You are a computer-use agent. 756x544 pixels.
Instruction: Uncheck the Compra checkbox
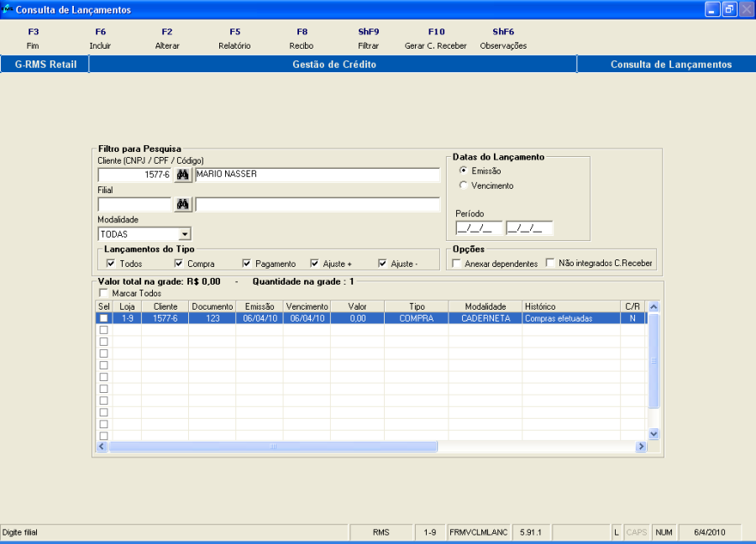(179, 264)
